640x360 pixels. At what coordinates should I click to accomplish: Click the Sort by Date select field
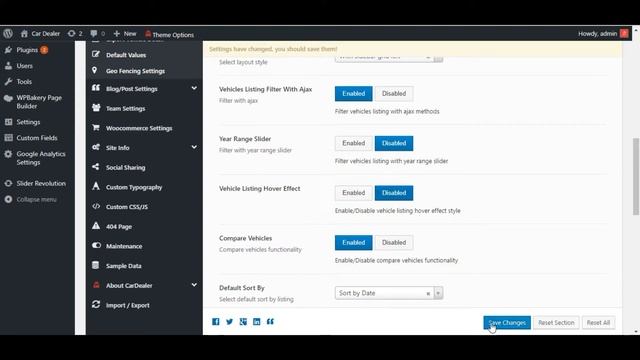[389, 293]
